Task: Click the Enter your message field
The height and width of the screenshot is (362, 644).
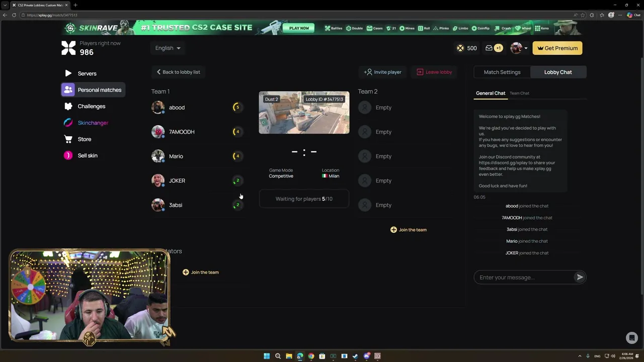Action: [524, 278]
